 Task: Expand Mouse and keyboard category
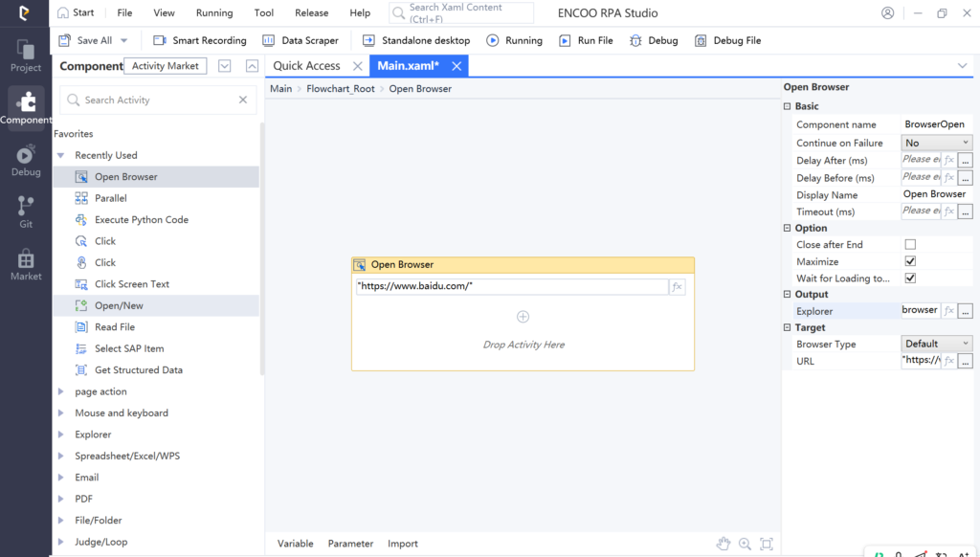coord(60,412)
